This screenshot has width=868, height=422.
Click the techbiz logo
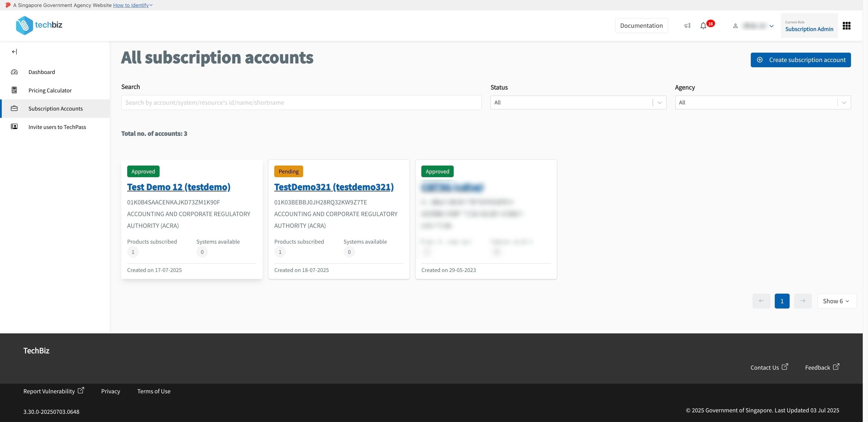click(39, 25)
